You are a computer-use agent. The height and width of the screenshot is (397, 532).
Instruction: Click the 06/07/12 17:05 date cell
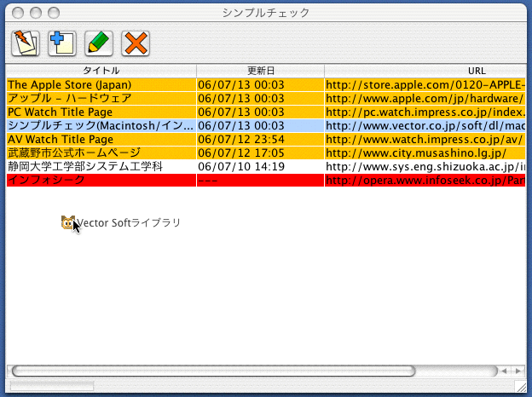point(260,152)
